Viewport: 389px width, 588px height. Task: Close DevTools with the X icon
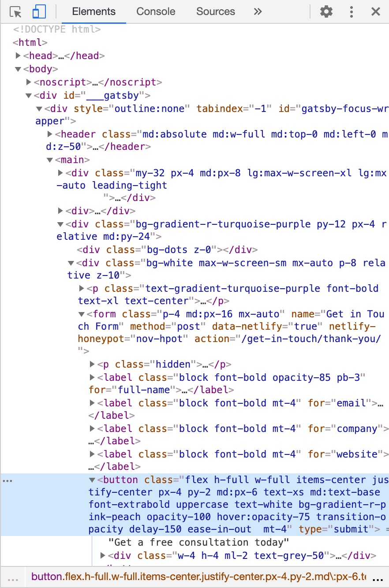coord(375,11)
